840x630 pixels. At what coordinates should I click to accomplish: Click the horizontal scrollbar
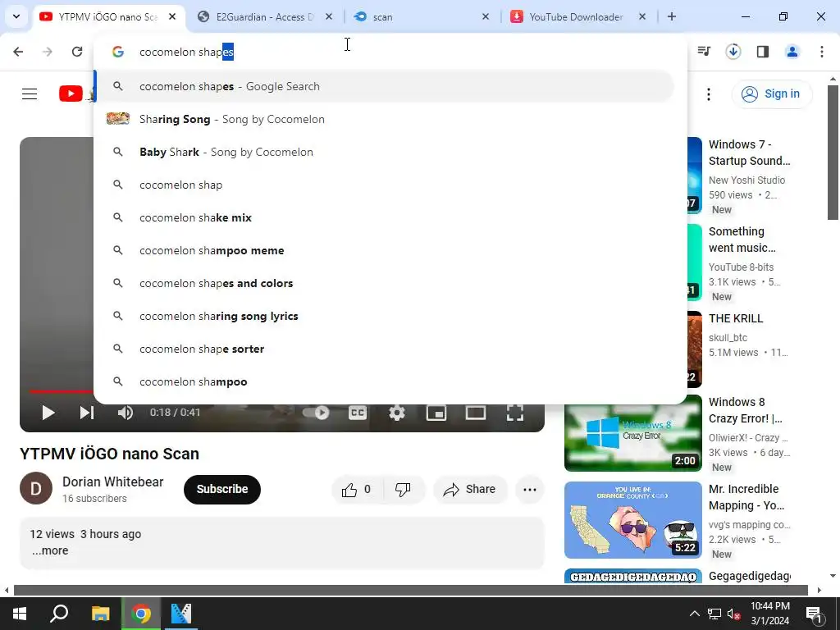click(410, 590)
